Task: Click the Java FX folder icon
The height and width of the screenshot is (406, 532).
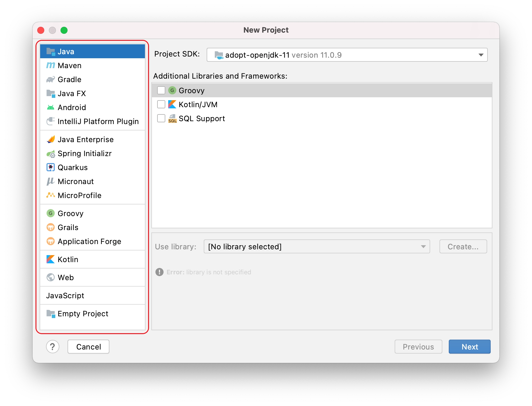Action: tap(51, 93)
